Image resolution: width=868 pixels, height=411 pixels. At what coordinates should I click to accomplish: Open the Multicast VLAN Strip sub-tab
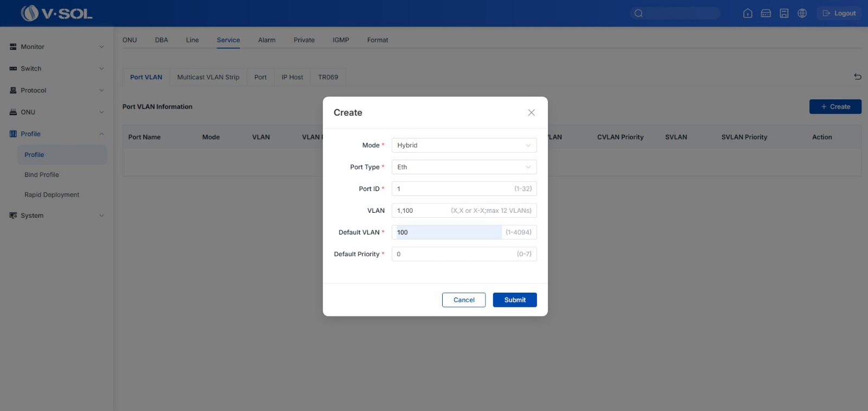click(x=208, y=77)
